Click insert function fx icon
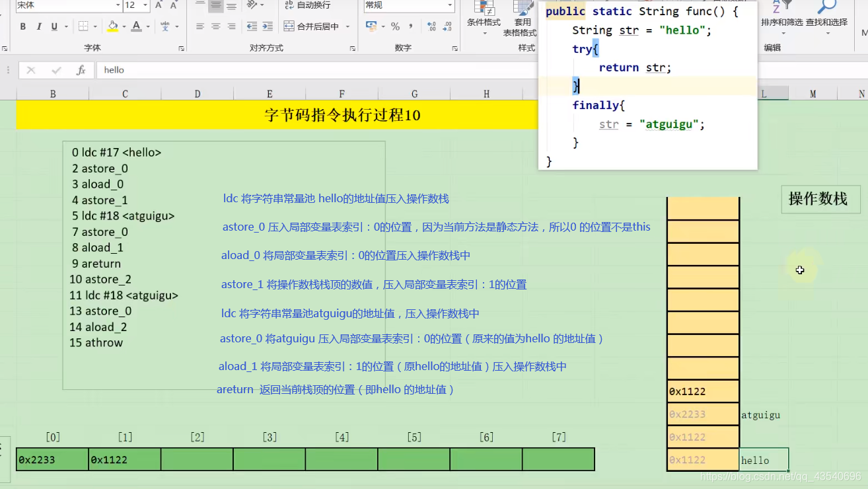Screen dimensions: 868x489 click(x=81, y=70)
